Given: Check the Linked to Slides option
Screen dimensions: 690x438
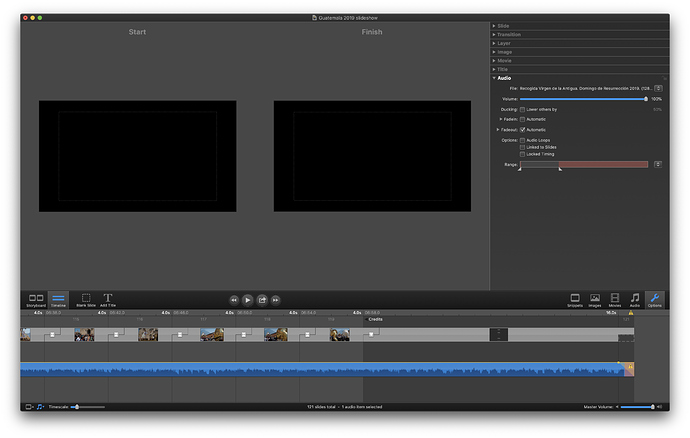Looking at the screenshot, I should click(x=522, y=147).
